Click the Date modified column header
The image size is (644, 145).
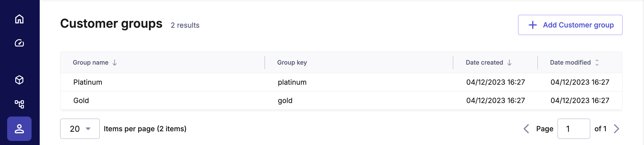(570, 63)
